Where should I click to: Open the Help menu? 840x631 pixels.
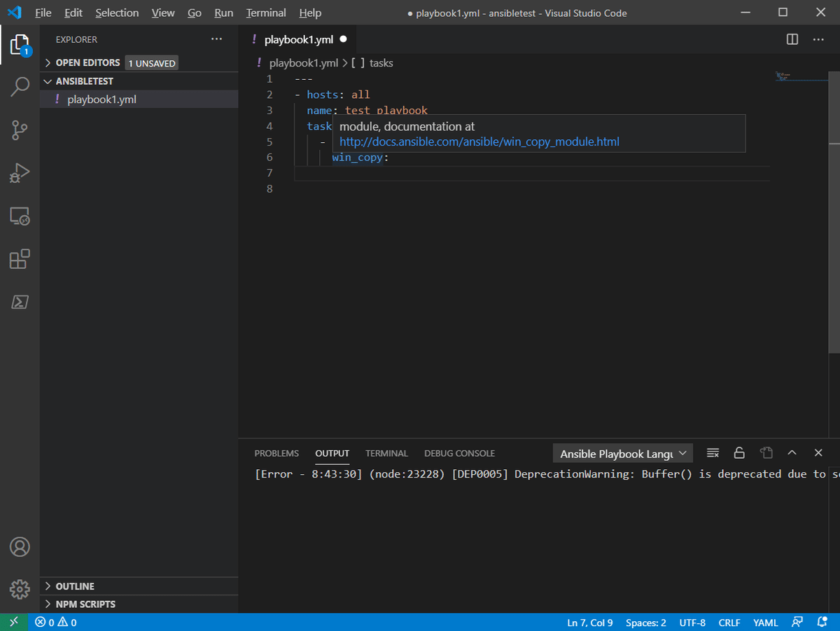tap(310, 13)
